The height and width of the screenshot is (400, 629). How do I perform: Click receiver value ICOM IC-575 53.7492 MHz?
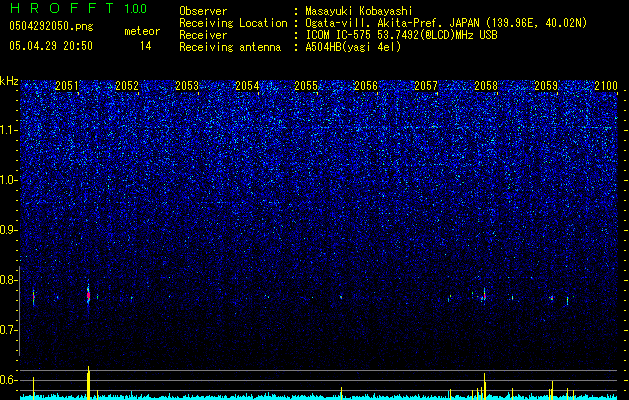401,35
